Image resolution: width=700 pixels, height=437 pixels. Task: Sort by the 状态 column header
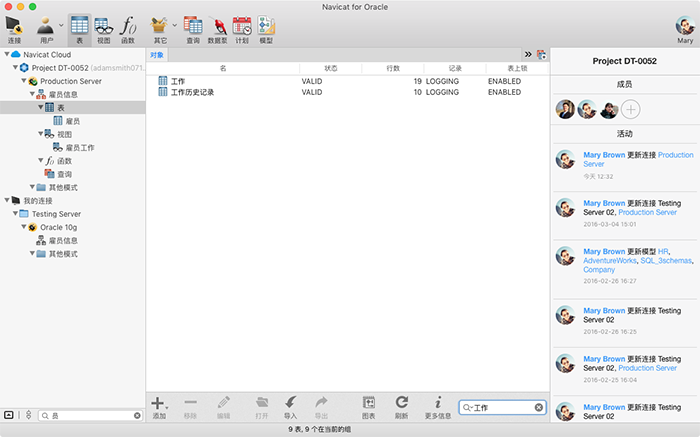[330, 68]
